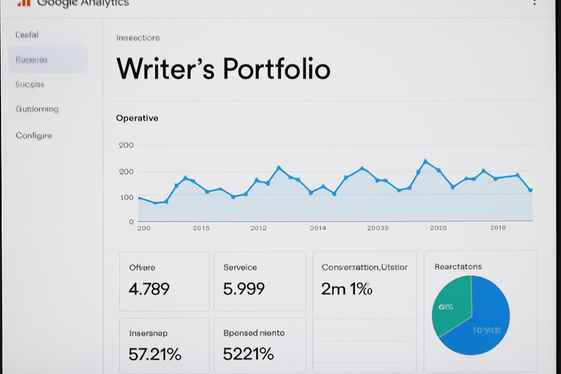This screenshot has height=374, width=561.
Task: Go to the Sucgias sidebar section
Action: pyautogui.click(x=30, y=84)
